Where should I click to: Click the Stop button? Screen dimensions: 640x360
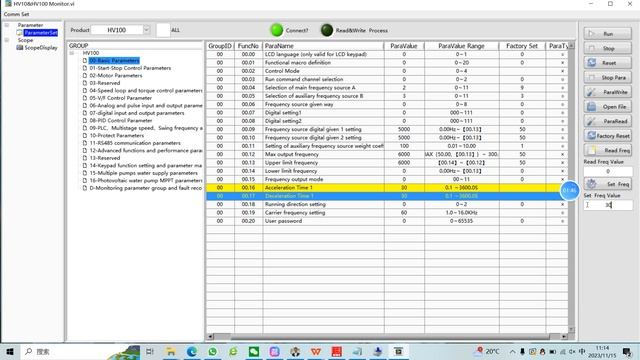607,49
